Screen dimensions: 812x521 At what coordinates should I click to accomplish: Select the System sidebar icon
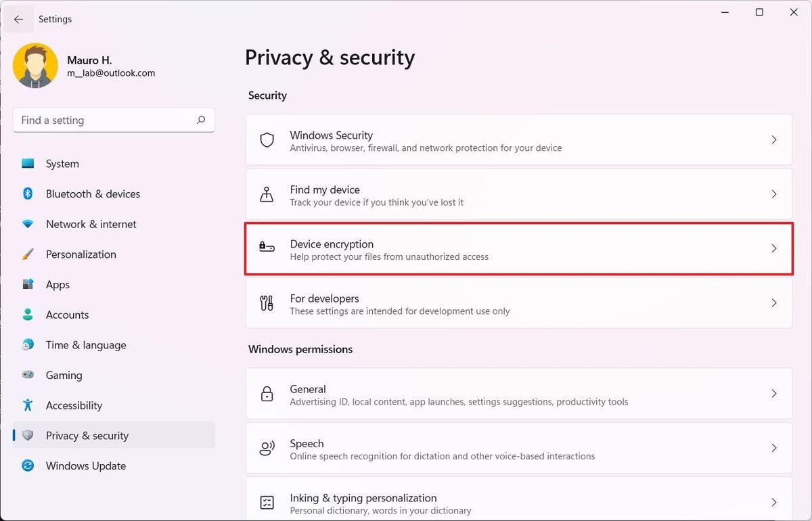[x=28, y=164]
